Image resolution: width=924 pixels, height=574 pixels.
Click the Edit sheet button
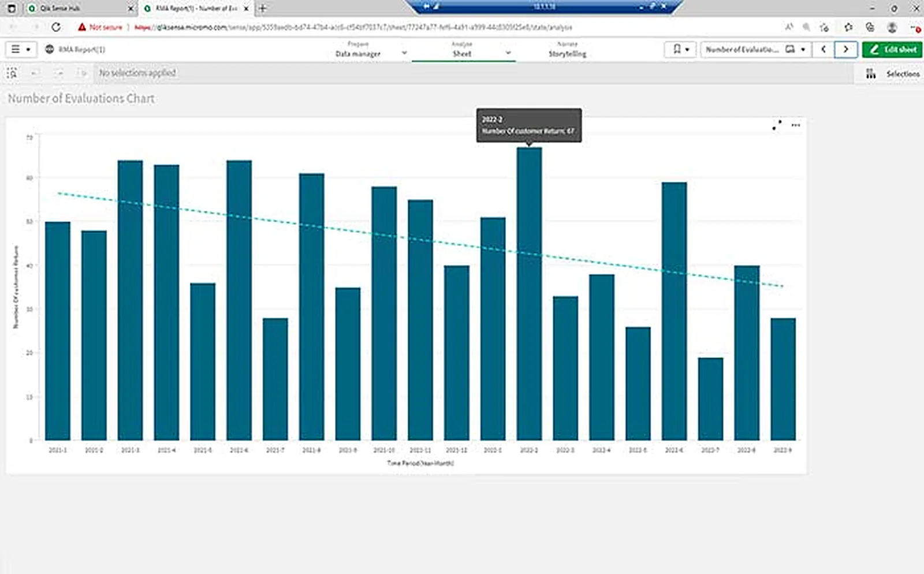(x=892, y=50)
